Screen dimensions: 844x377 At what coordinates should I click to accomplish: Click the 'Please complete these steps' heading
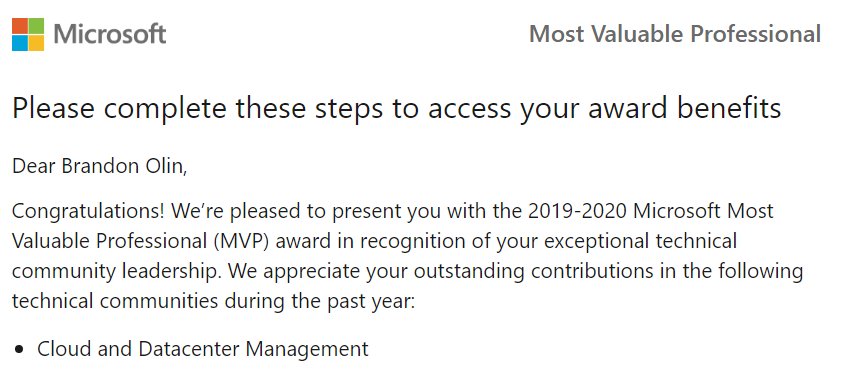tap(396, 109)
